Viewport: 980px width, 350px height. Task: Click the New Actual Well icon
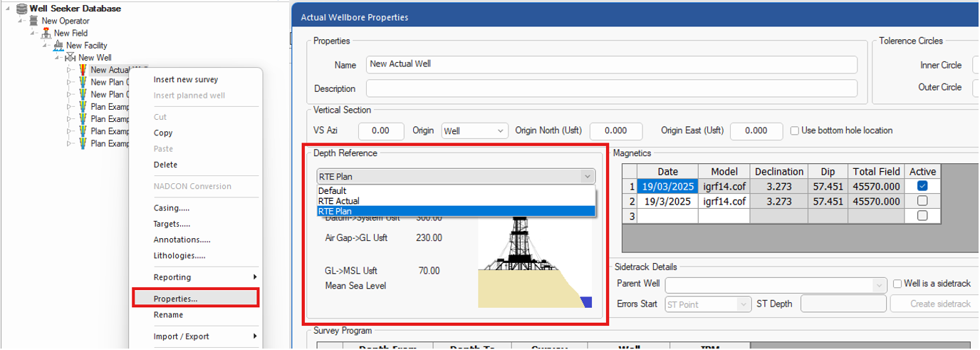pyautogui.click(x=83, y=70)
